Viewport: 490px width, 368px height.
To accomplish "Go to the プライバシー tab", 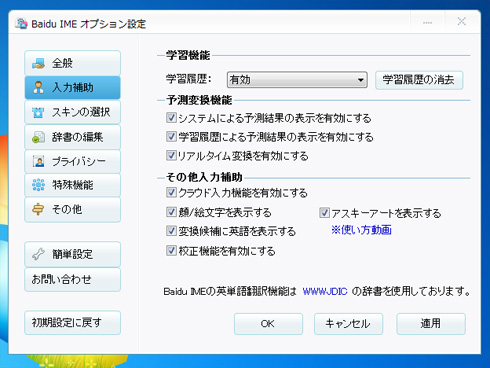I will pyautogui.click(x=72, y=162).
